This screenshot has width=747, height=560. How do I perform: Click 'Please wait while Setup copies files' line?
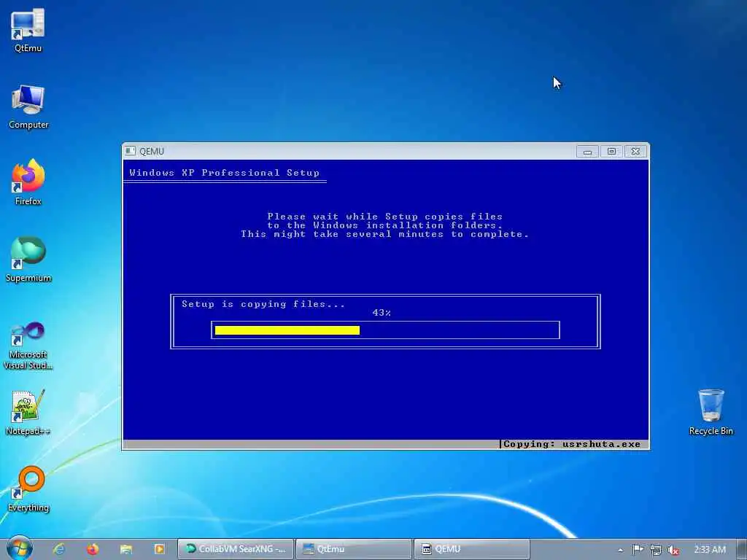click(x=385, y=216)
